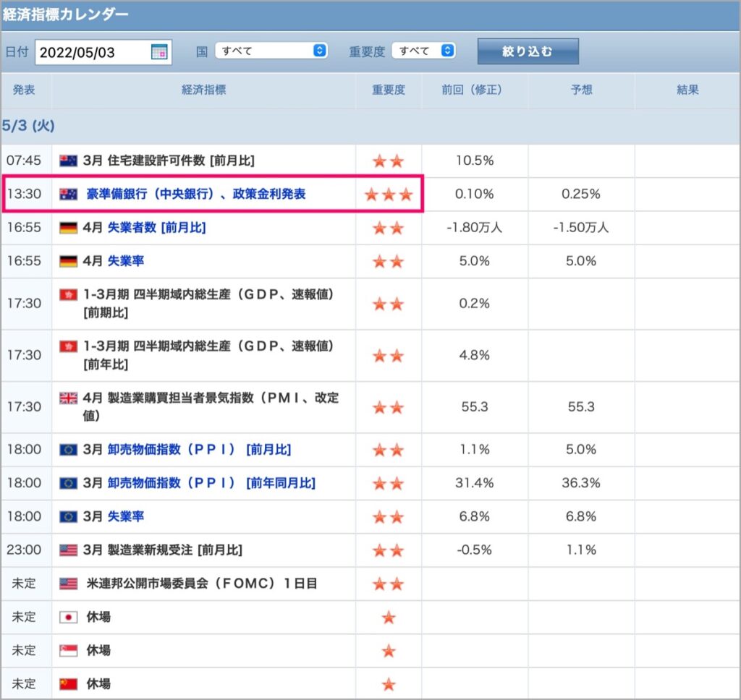Click the 絞り込む filter button
The width and height of the screenshot is (741, 700).
click(528, 51)
